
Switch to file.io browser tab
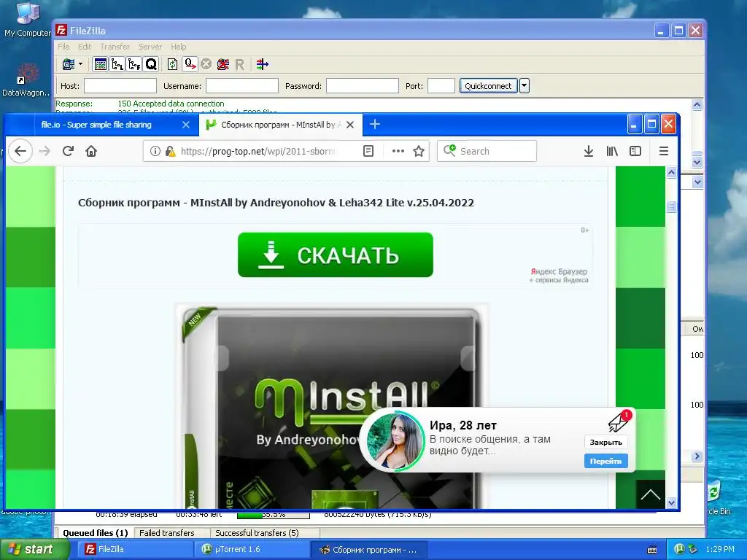click(x=96, y=125)
